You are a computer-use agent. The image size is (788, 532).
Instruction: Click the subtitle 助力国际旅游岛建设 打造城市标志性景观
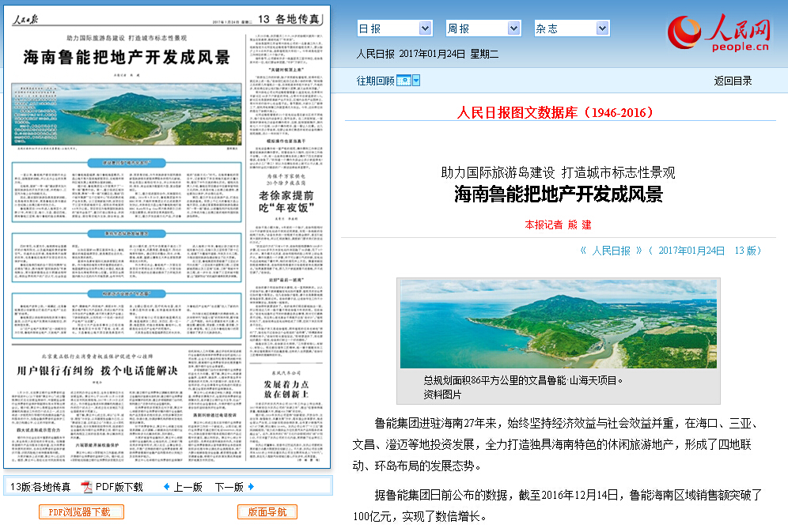558,172
